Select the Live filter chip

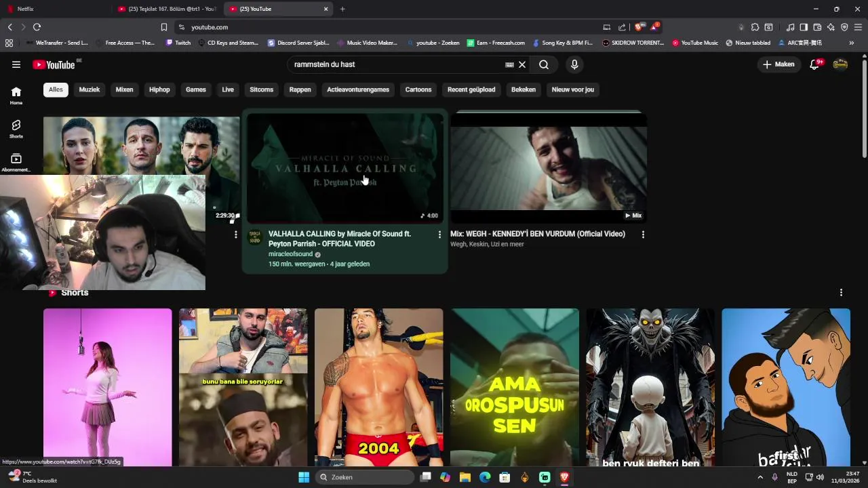[x=228, y=89]
